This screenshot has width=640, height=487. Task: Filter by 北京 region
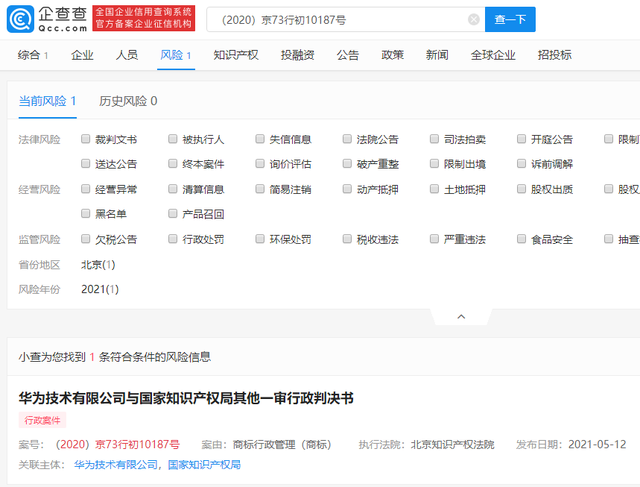[98, 264]
